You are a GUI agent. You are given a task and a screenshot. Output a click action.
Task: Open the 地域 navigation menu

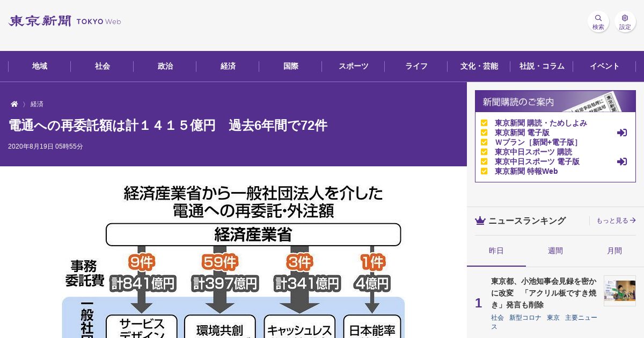pyautogui.click(x=40, y=67)
